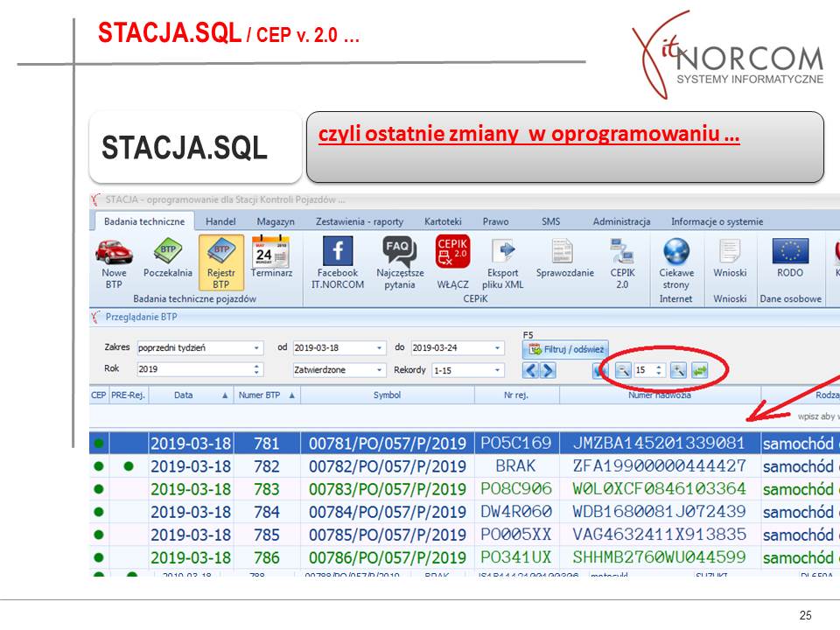Open Nowe BTP red car icon

tap(114, 252)
